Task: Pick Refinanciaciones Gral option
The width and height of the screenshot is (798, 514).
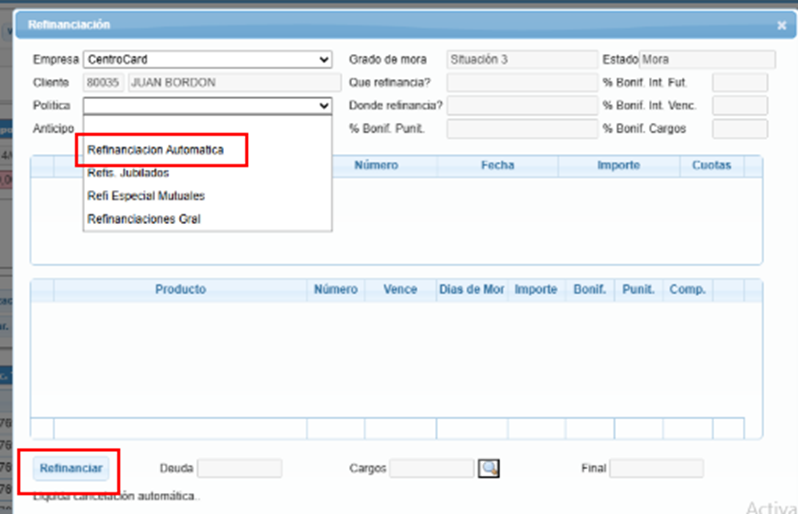Action: coord(144,219)
